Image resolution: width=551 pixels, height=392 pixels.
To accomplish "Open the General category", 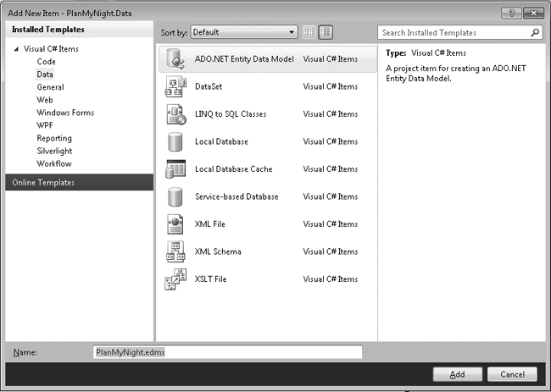I will tap(50, 87).
